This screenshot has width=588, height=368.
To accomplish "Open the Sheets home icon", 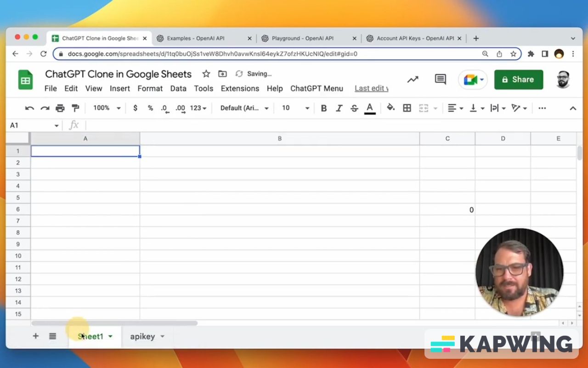I will point(25,80).
